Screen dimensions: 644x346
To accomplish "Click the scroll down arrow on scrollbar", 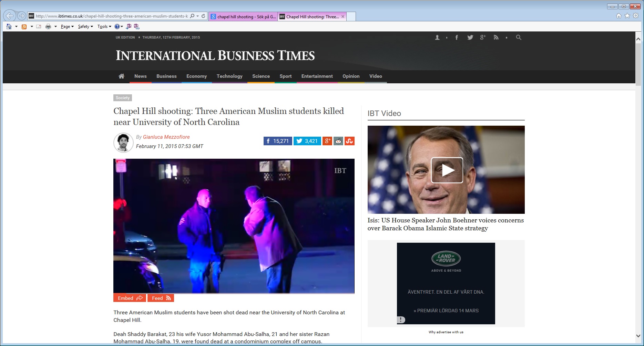I will click(x=638, y=336).
